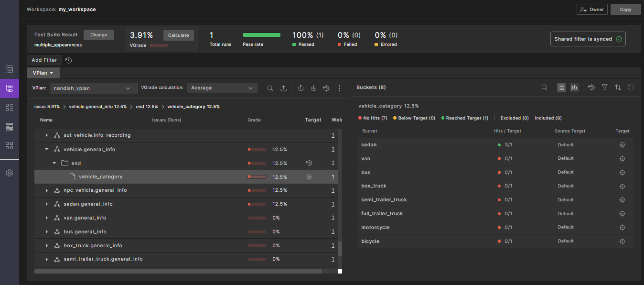Expand the sedan.general_info tree node
Viewport: 644px width, 285px height.
47,204
